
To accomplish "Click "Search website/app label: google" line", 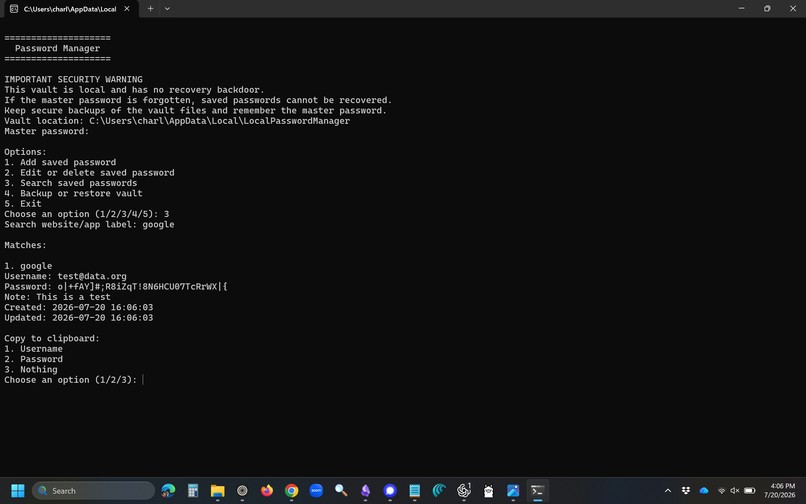I will (x=89, y=225).
